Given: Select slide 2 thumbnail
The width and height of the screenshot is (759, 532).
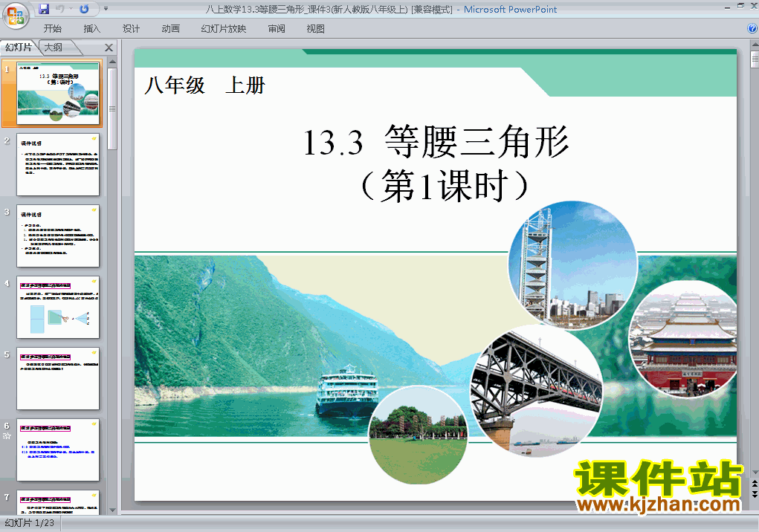Looking at the screenshot, I should 58,165.
